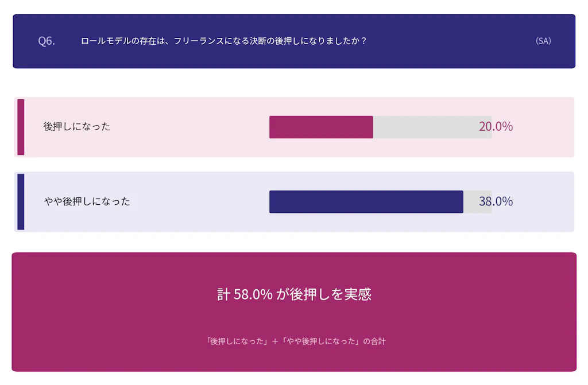588x385 pixels.
Task: Click the Q6. question number label
Action: pos(47,41)
